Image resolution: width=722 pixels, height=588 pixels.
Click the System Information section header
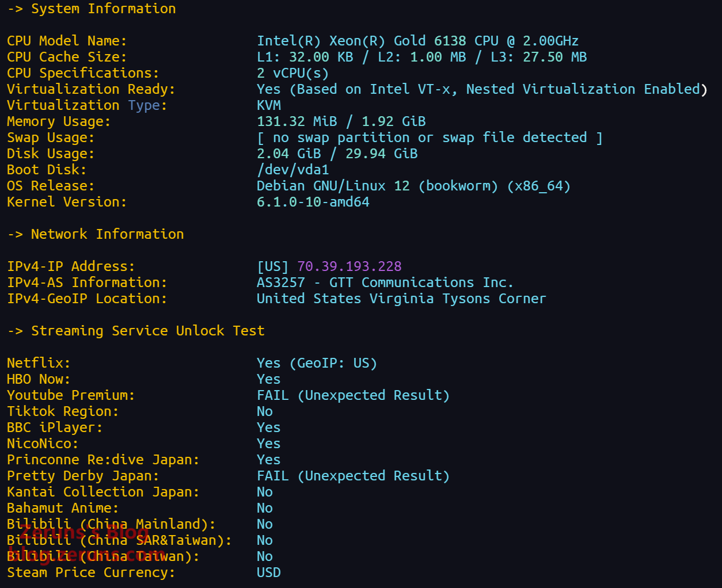103,9
